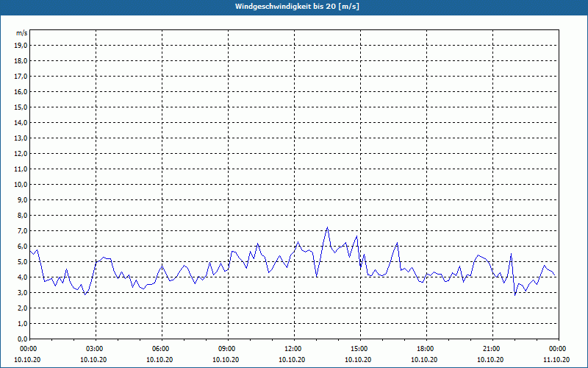Select the y-axis value '6,0'
This screenshot has width=588, height=368.
point(23,247)
